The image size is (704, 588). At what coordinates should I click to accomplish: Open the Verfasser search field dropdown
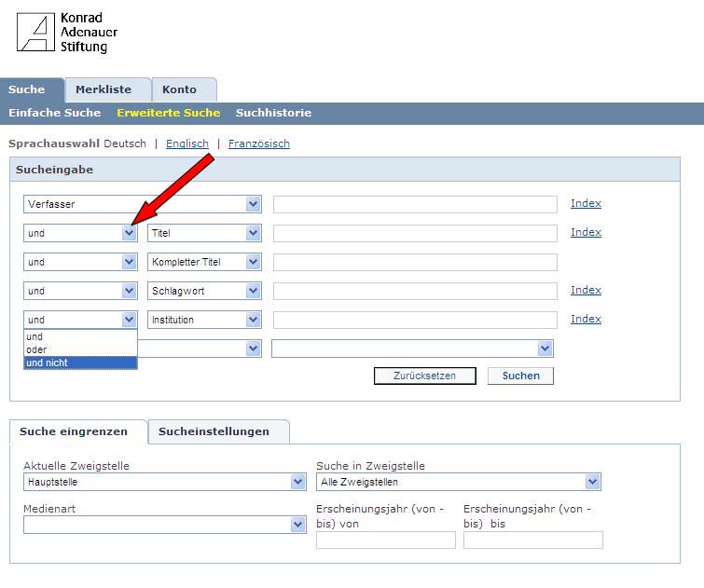click(253, 204)
